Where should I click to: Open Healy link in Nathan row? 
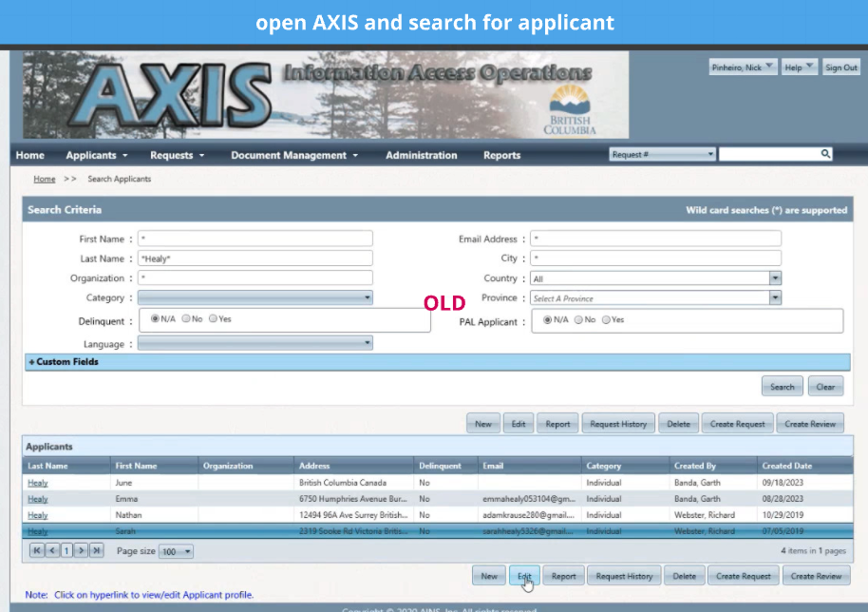point(38,515)
